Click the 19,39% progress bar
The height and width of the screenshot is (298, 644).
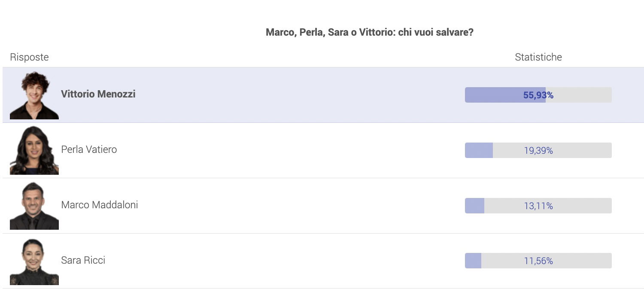(x=538, y=150)
